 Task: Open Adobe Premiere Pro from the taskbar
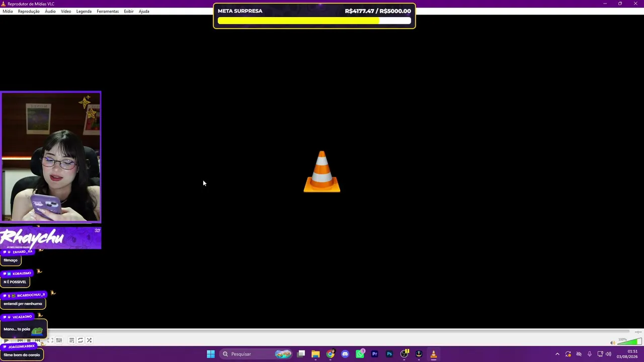coord(374,354)
